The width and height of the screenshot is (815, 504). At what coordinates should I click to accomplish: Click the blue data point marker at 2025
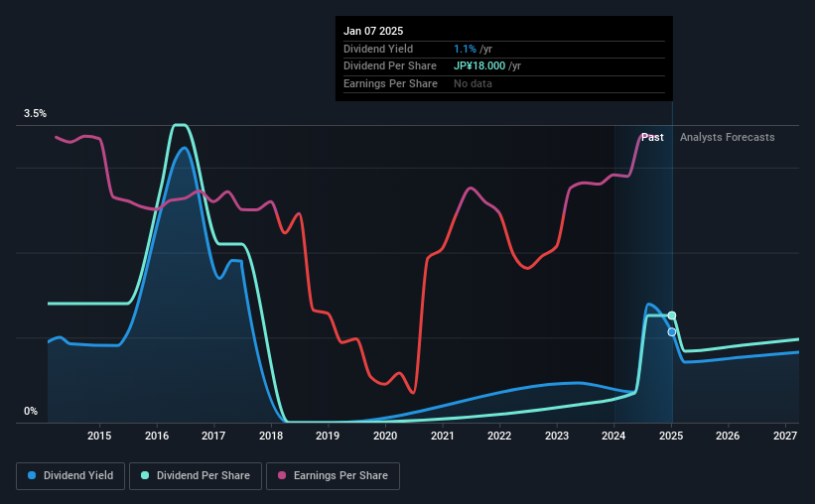(x=672, y=332)
